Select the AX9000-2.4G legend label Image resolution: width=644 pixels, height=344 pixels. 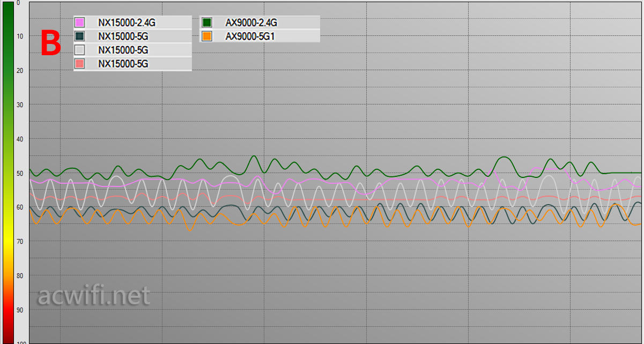(x=251, y=23)
